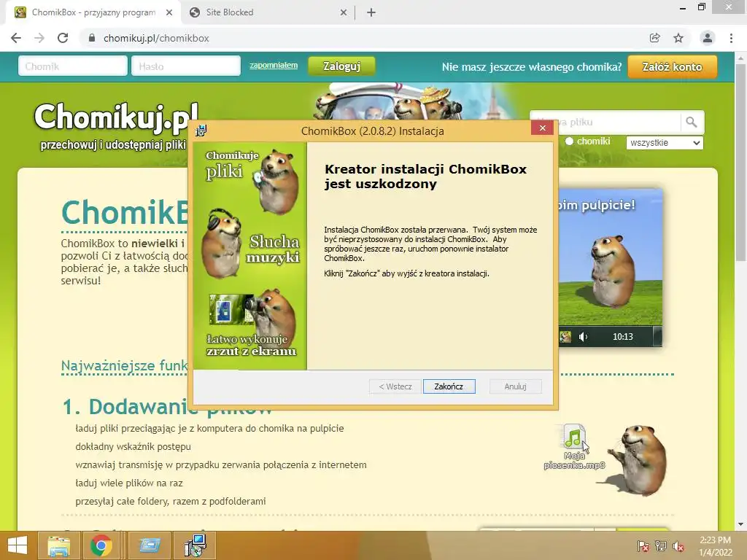Viewport: 747px width, 560px height.
Task: Click the network tray icon
Action: tap(661, 545)
